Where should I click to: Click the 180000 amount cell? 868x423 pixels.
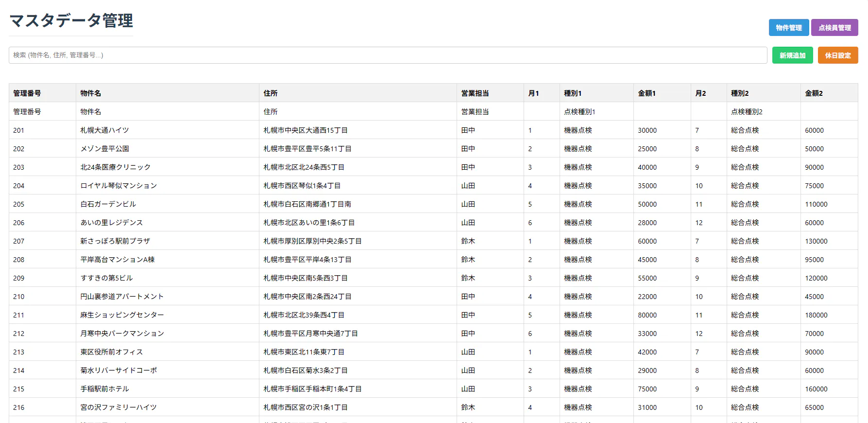click(816, 315)
